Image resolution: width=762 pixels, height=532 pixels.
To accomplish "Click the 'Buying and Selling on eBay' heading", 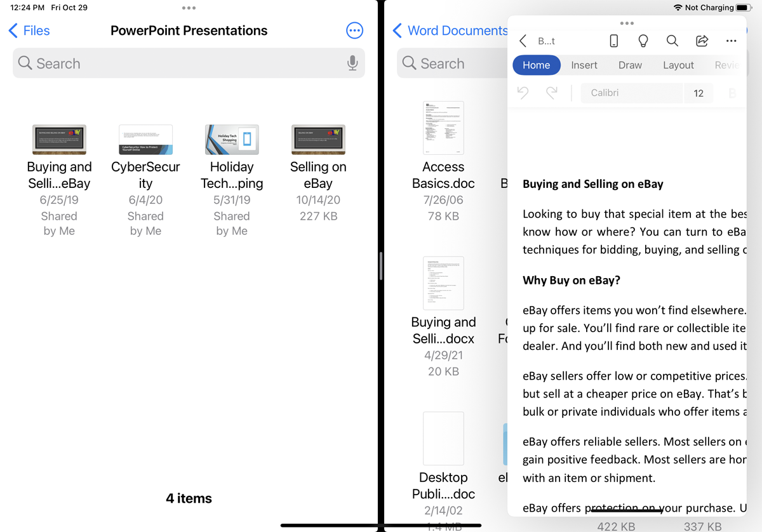I will click(x=593, y=184).
